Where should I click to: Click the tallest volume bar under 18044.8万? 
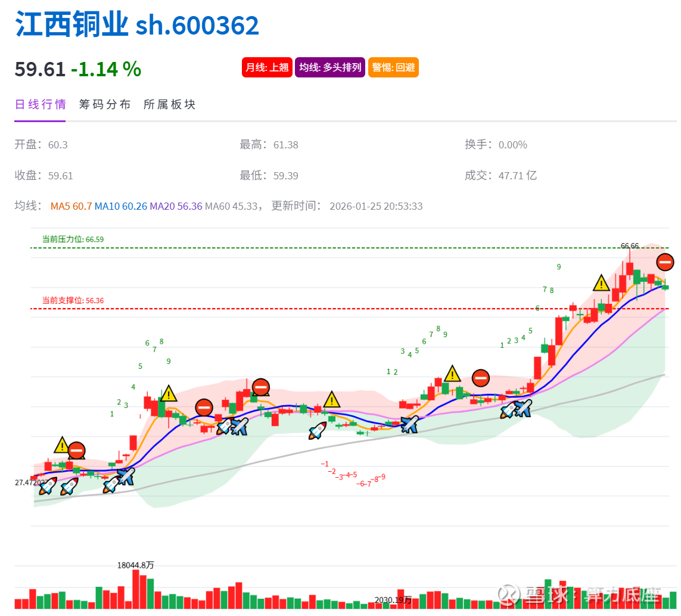click(135, 589)
